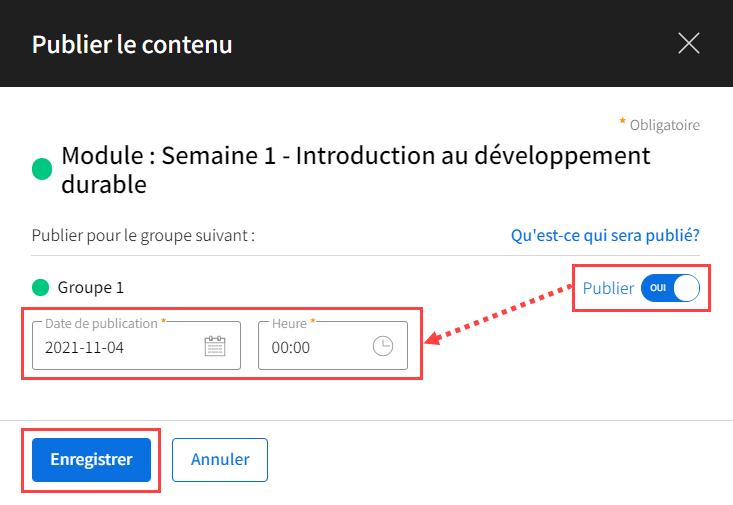Open the Qu'est-ce qui sera publié? link

pyautogui.click(x=605, y=235)
